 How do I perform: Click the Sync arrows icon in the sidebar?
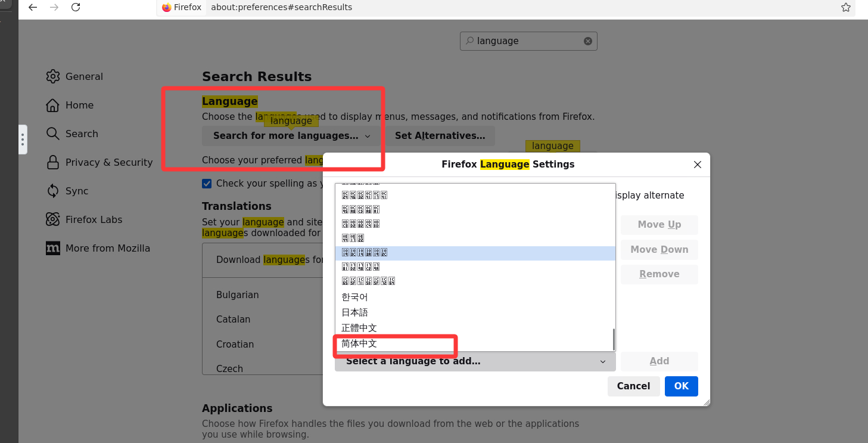pos(53,191)
